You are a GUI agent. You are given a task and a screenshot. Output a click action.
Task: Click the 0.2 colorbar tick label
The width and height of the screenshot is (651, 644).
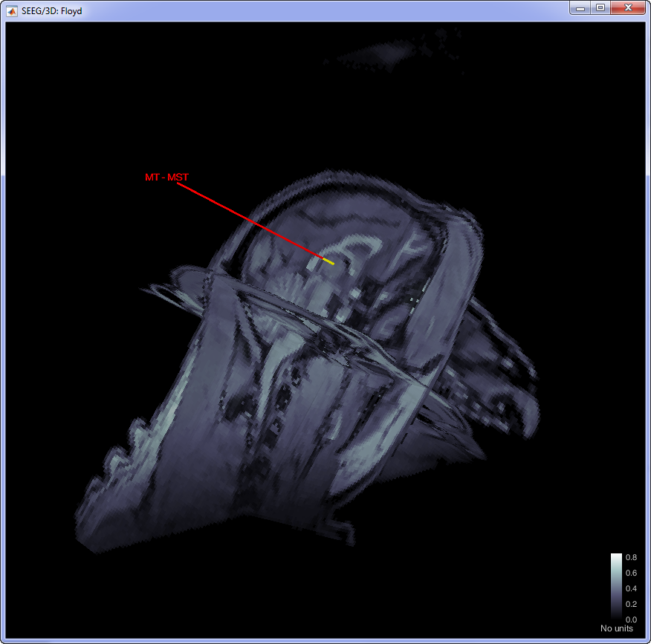coord(630,604)
